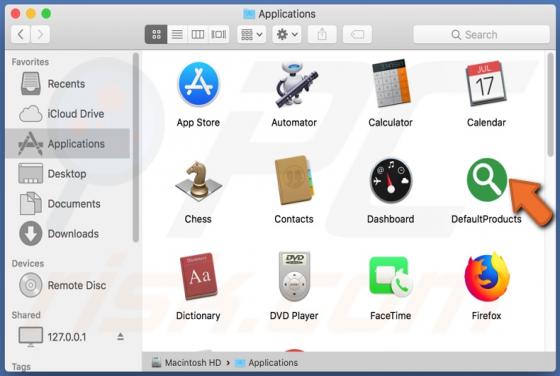The height and width of the screenshot is (376, 560).
Task: Click the Calendar app icon
Action: (x=486, y=84)
